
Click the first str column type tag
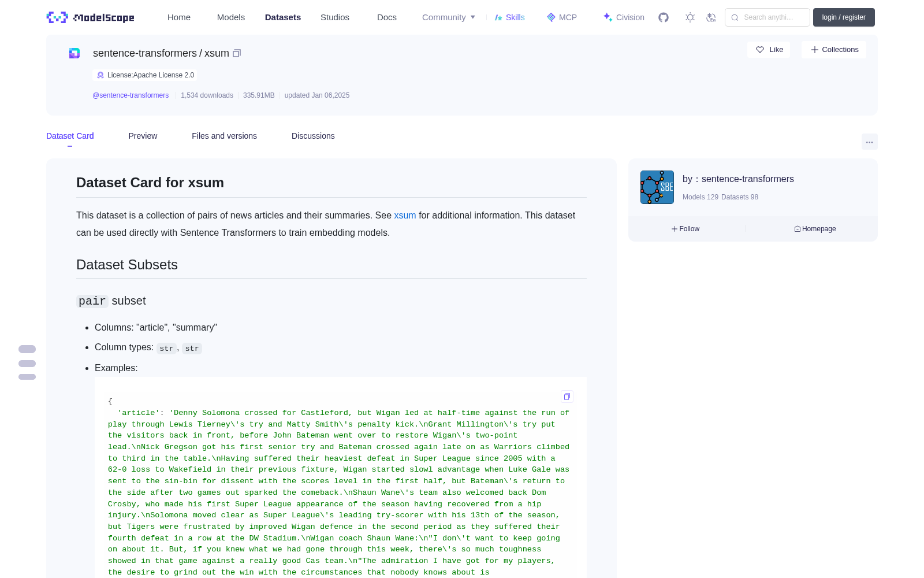166,349
